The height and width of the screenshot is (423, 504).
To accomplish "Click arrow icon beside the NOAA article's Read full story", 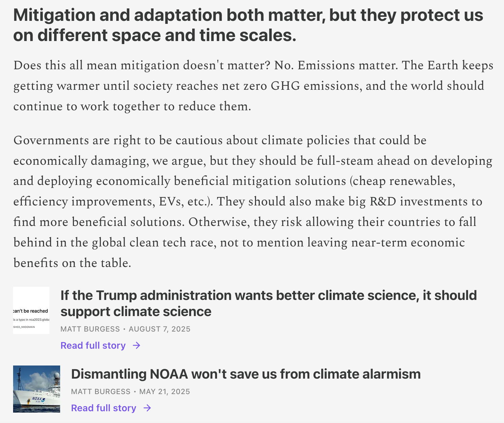I will point(147,408).
